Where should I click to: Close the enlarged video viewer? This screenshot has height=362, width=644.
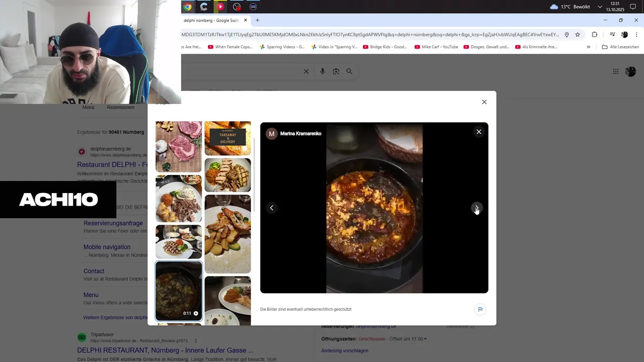478,132
